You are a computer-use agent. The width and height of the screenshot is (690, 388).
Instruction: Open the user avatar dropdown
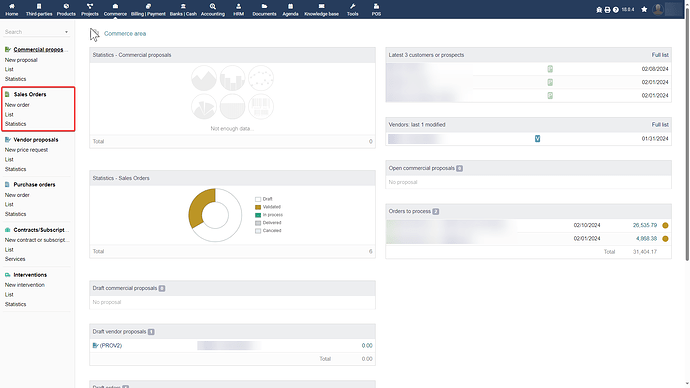pos(658,9)
